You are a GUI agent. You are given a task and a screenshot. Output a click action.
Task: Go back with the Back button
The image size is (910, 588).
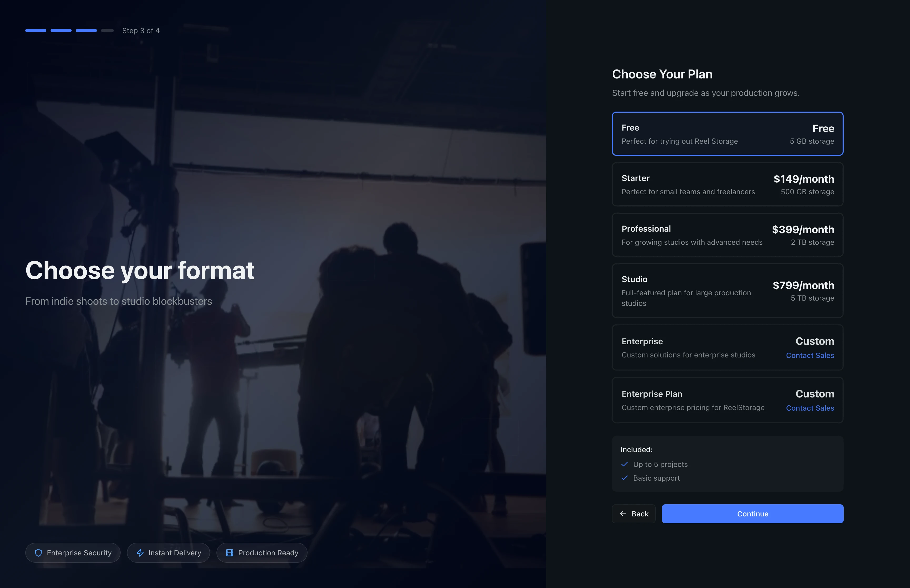(x=634, y=514)
